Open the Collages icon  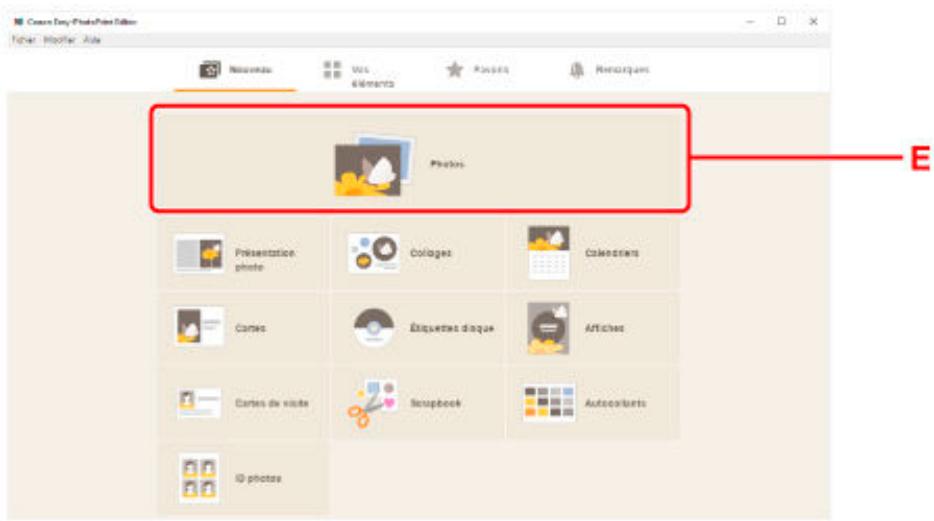pyautogui.click(x=373, y=254)
